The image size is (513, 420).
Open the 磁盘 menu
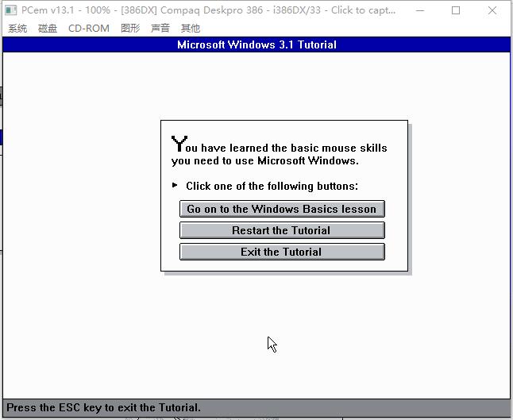48,29
